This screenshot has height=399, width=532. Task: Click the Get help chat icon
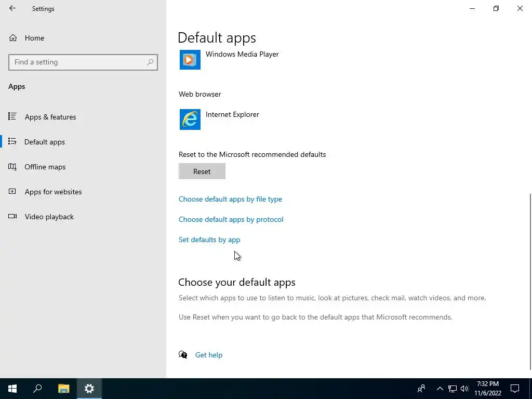(x=183, y=355)
